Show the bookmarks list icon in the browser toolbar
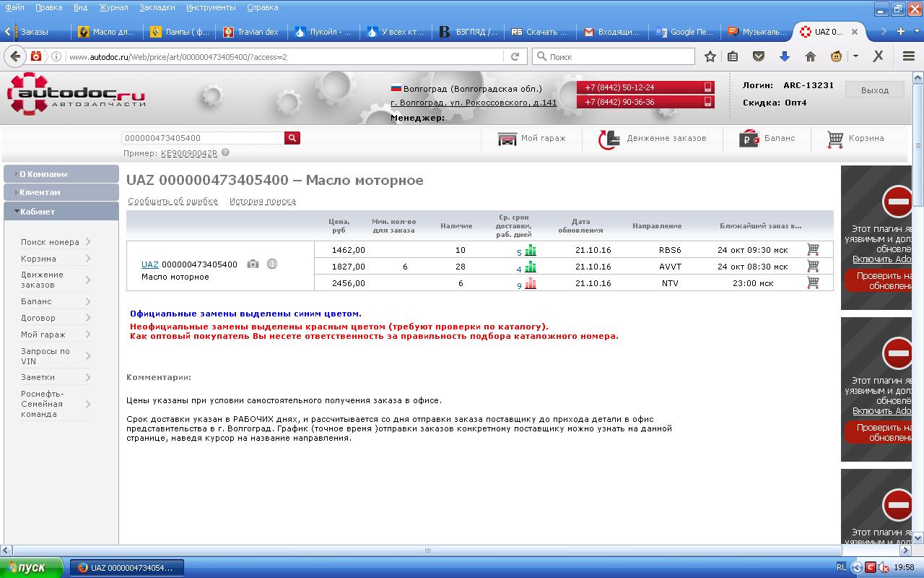The width and height of the screenshot is (924, 578). coord(733,56)
